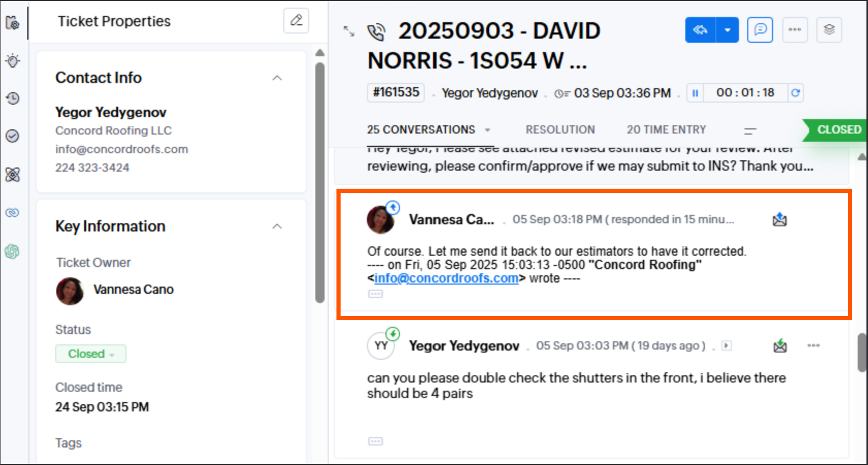Collapse the Key Information section
The width and height of the screenshot is (868, 465).
pyautogui.click(x=277, y=226)
